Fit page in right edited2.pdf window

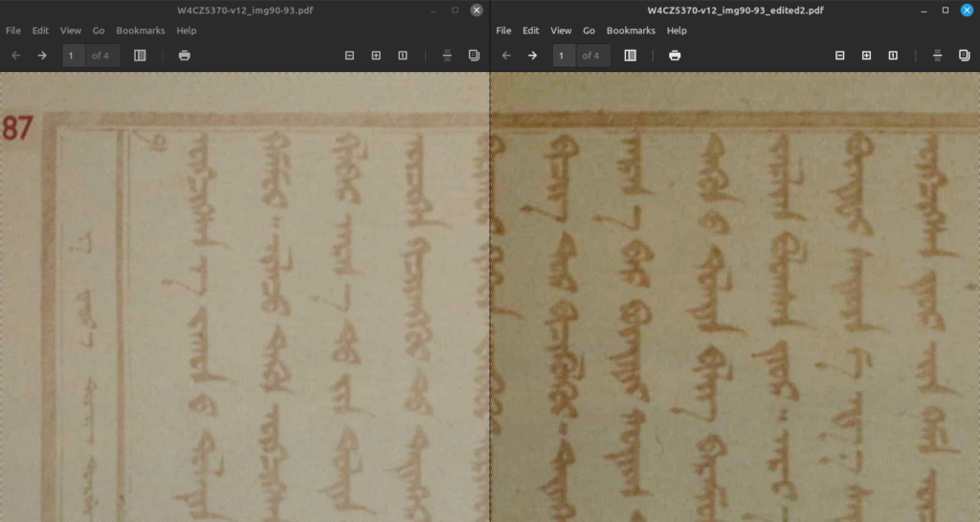(x=893, y=56)
